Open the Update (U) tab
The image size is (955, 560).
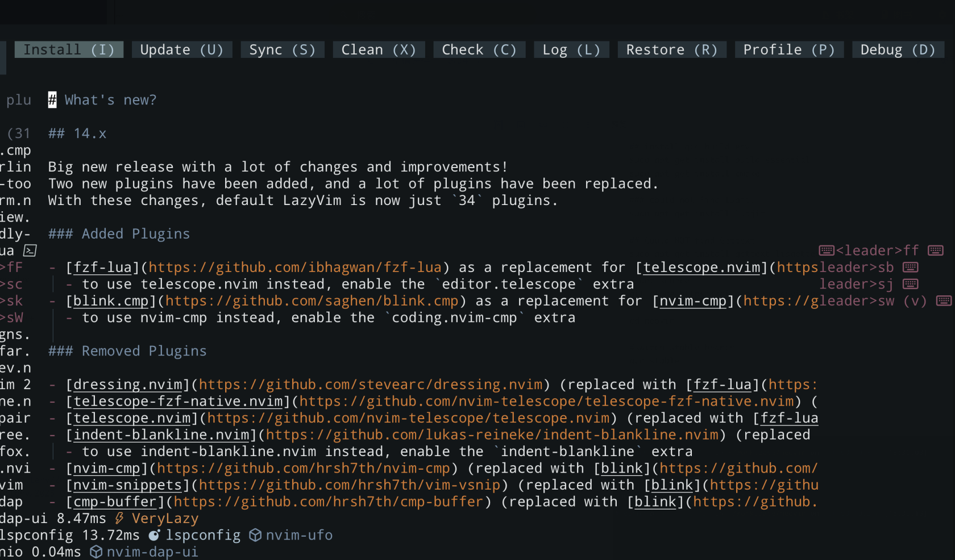point(182,50)
